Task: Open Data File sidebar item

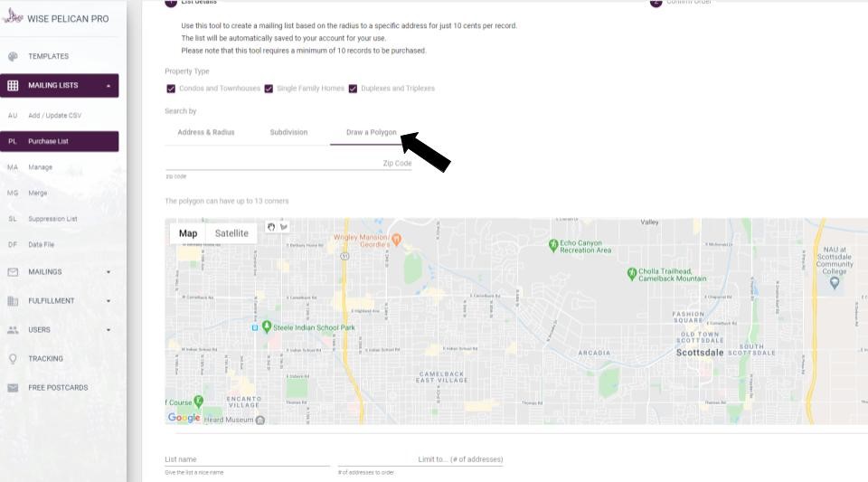Action: (60, 244)
